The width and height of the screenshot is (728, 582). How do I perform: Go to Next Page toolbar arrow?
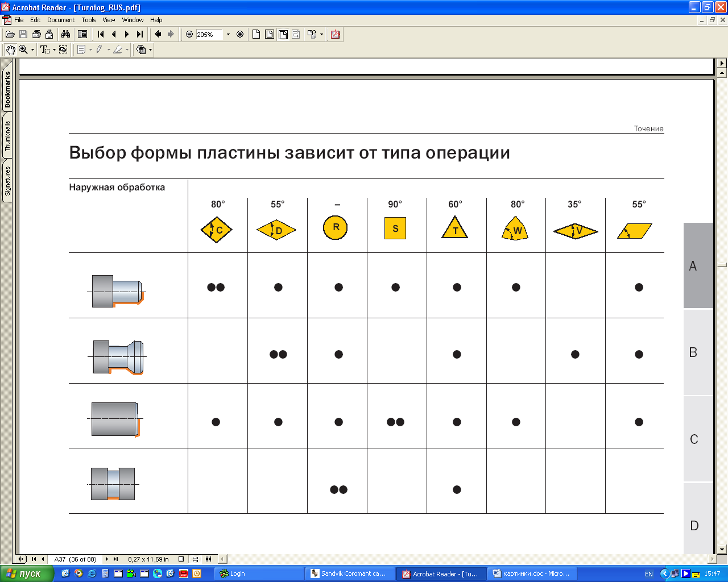point(127,34)
